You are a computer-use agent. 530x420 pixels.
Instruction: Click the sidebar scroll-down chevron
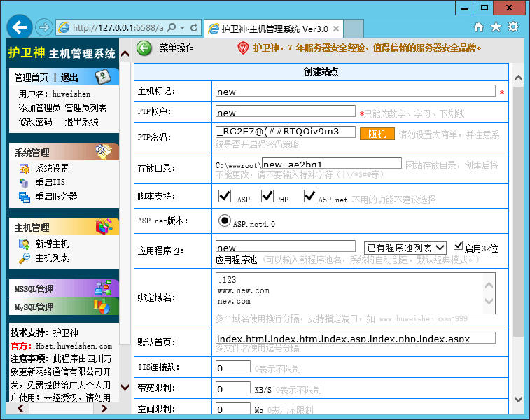[125, 387]
